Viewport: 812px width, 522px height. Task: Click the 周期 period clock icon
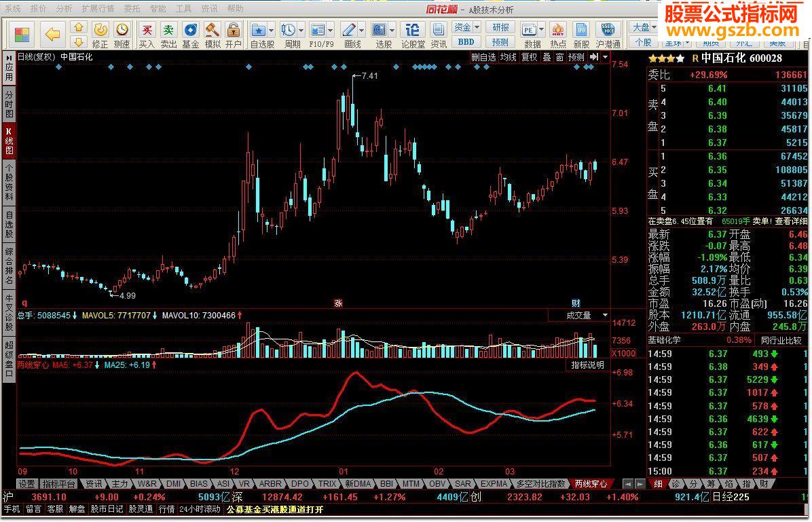point(289,30)
